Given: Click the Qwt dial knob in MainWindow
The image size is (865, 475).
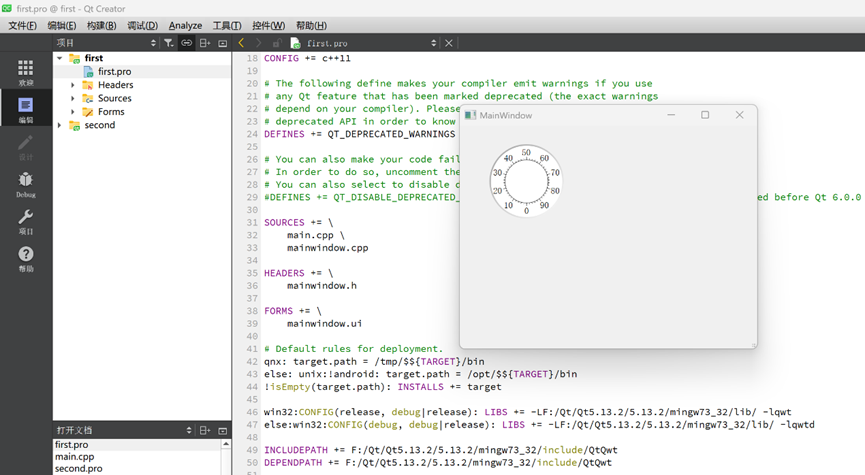Looking at the screenshot, I should (526, 181).
